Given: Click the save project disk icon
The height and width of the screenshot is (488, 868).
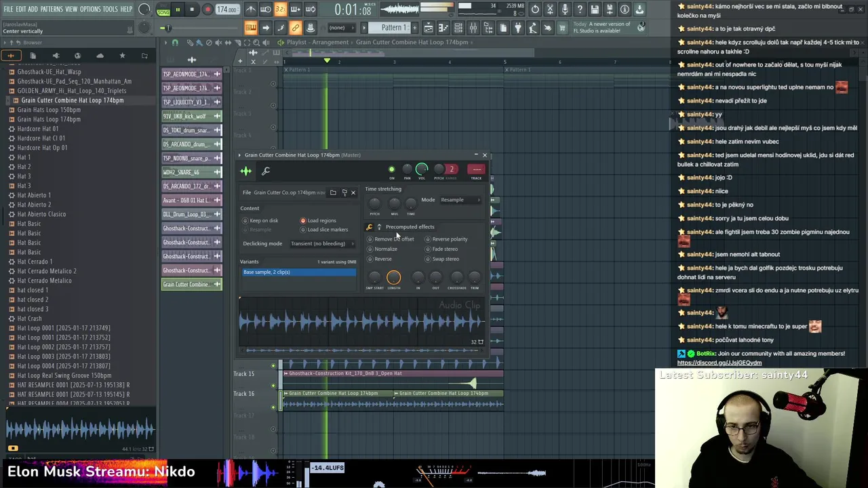Looking at the screenshot, I should 595,9.
